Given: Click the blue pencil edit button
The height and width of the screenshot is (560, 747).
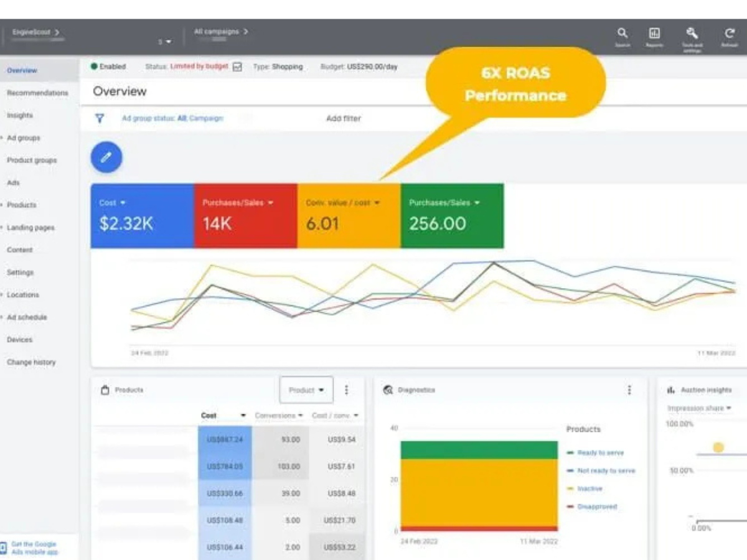Looking at the screenshot, I should (x=106, y=157).
